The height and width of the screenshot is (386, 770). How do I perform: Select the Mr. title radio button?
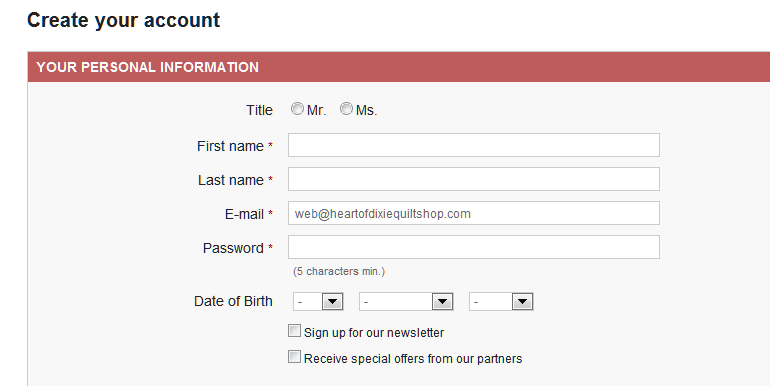click(x=297, y=109)
